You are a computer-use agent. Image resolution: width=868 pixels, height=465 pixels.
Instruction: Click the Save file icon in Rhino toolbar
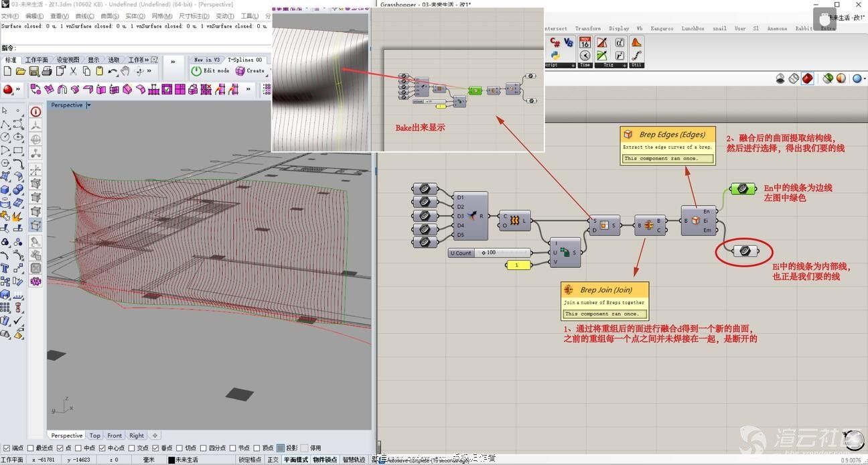pos(33,71)
